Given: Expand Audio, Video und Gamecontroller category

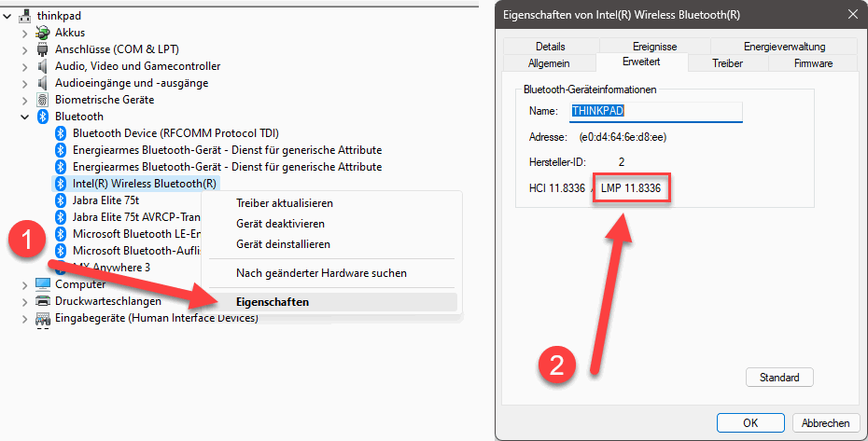Looking at the screenshot, I should pos(24,67).
